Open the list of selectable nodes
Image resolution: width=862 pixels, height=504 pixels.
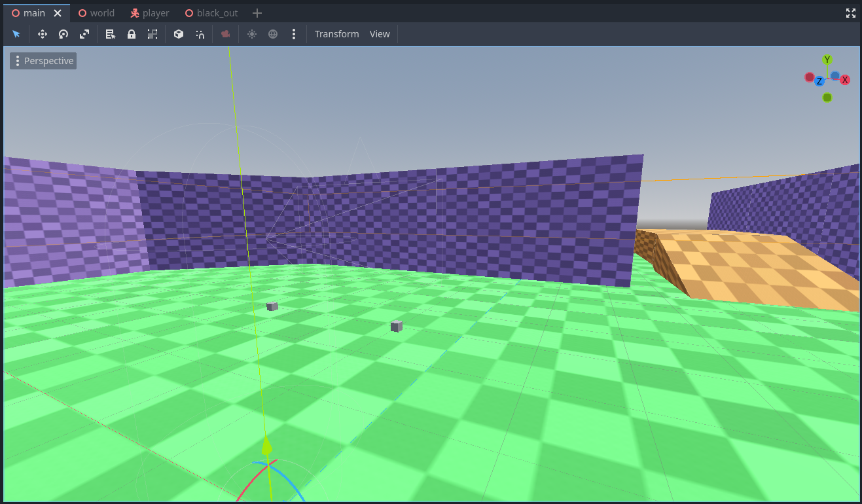(x=110, y=33)
